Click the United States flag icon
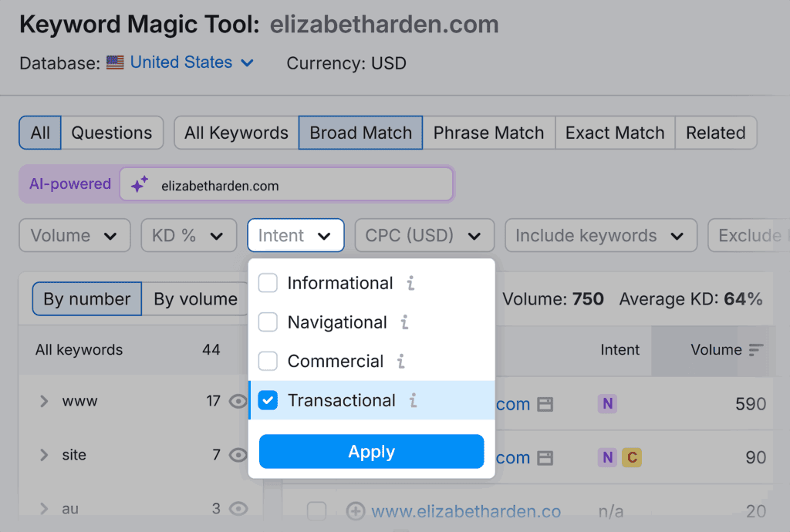 [x=114, y=63]
